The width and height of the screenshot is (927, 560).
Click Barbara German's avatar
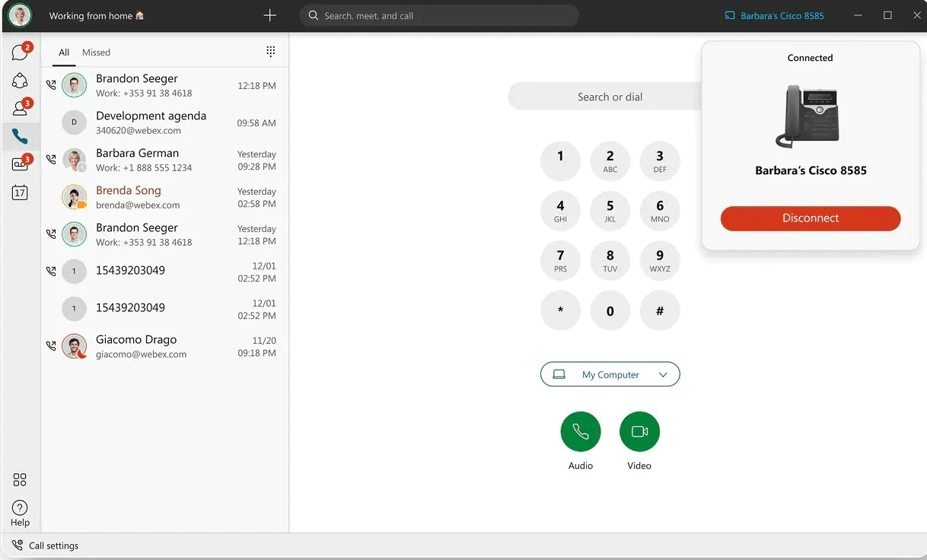74,160
